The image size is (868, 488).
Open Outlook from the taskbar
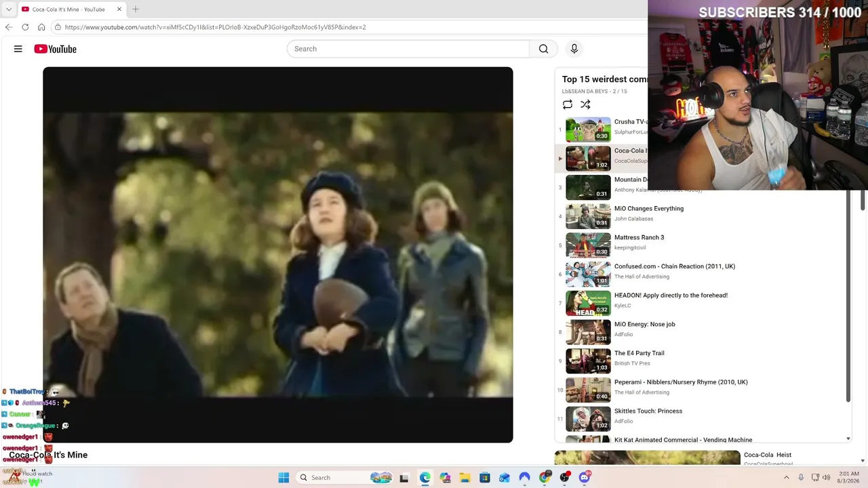pos(505,478)
